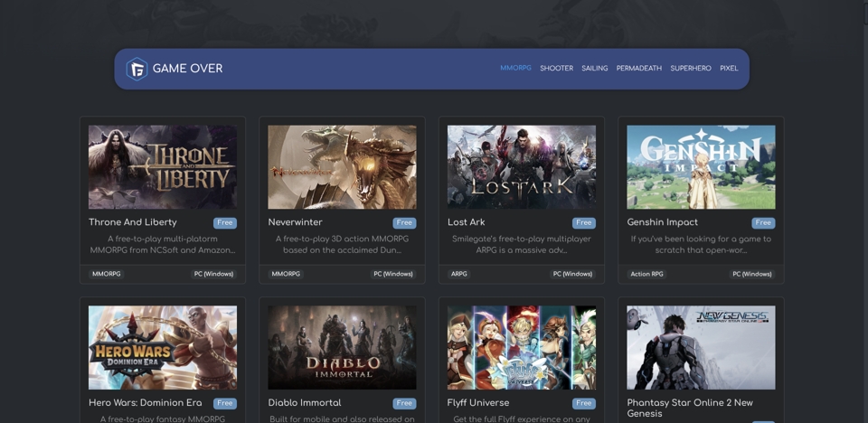Select the SAILING nav item
Image resolution: width=868 pixels, height=423 pixels.
click(595, 68)
